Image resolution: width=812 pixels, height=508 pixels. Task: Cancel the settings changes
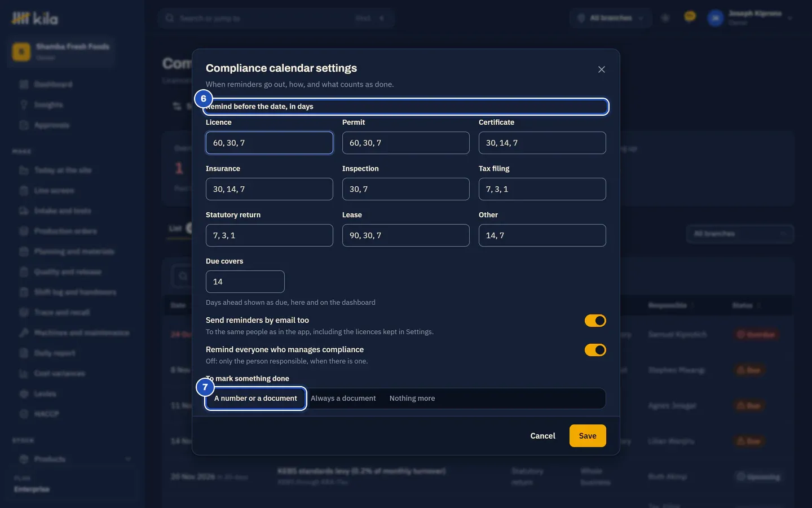543,436
